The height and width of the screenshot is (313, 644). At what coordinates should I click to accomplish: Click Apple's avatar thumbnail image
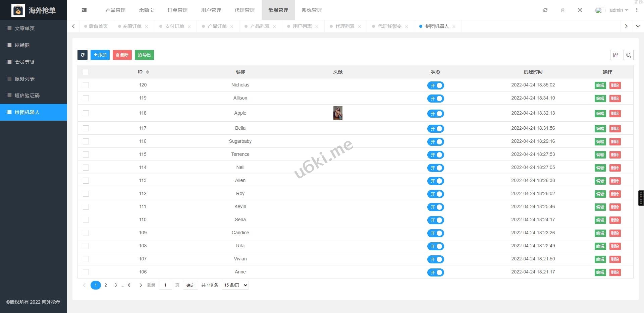[x=338, y=113]
